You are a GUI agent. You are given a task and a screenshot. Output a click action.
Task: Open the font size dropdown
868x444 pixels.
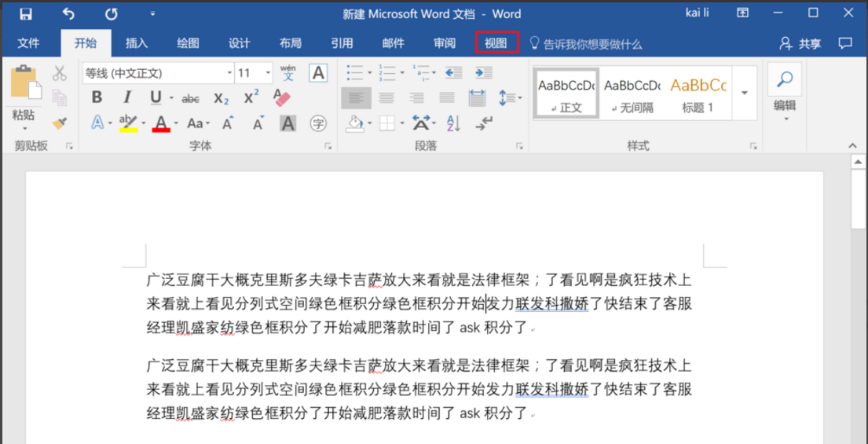(268, 73)
